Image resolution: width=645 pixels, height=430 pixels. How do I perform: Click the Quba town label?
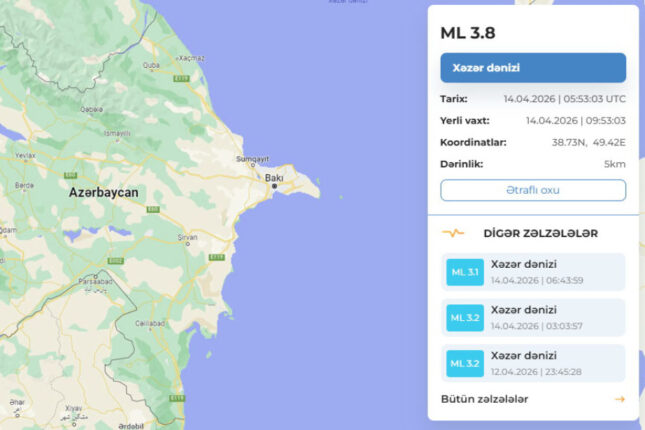click(x=151, y=66)
